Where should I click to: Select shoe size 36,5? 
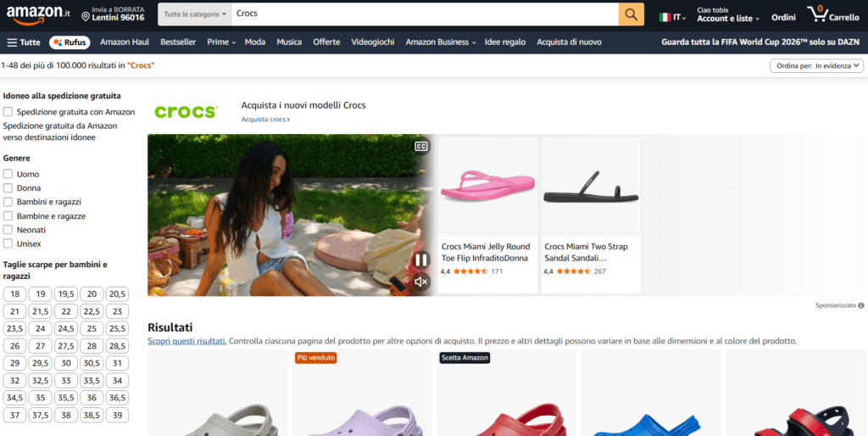pyautogui.click(x=117, y=398)
